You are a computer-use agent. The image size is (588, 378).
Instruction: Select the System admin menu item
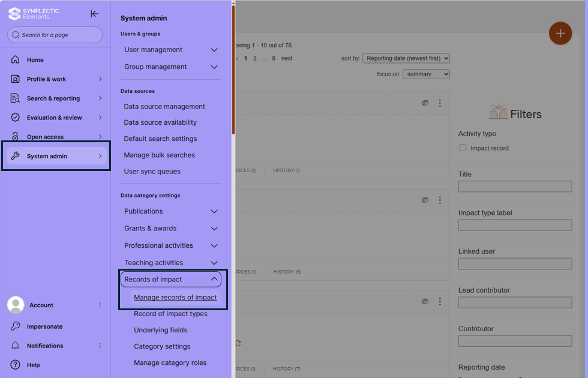56,156
